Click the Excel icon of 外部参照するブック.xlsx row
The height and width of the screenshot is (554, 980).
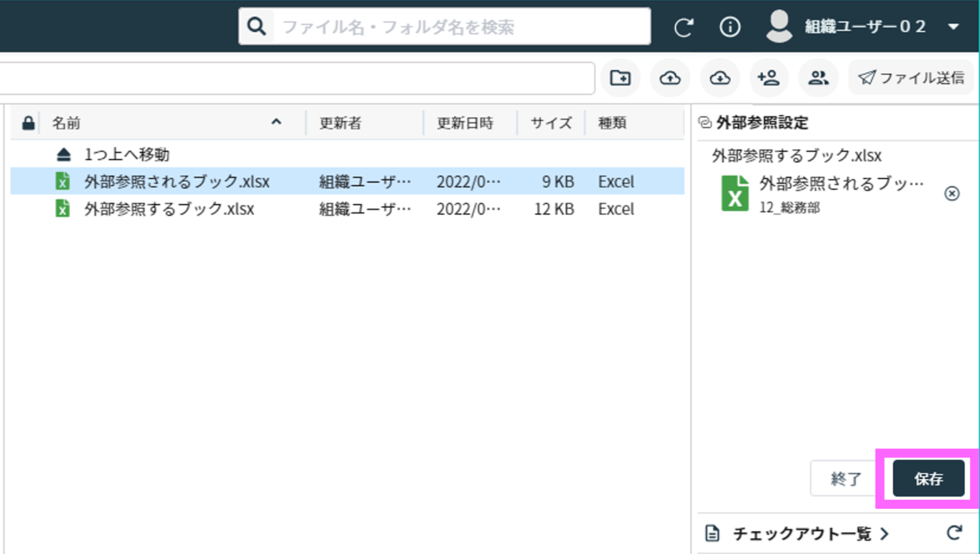pos(63,208)
